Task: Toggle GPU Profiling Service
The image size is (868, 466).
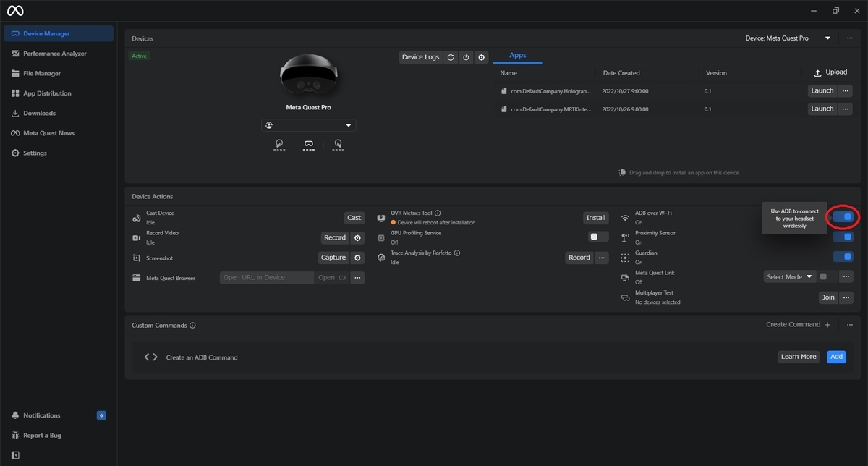Action: pyautogui.click(x=598, y=237)
